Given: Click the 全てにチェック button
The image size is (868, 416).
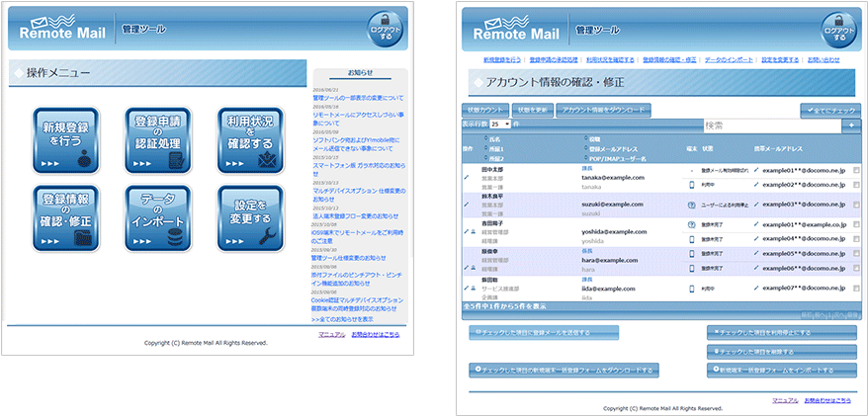Looking at the screenshot, I should click(x=831, y=110).
